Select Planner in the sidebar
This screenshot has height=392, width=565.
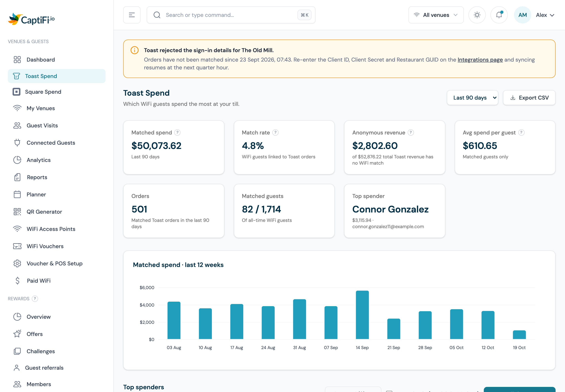click(x=56, y=194)
